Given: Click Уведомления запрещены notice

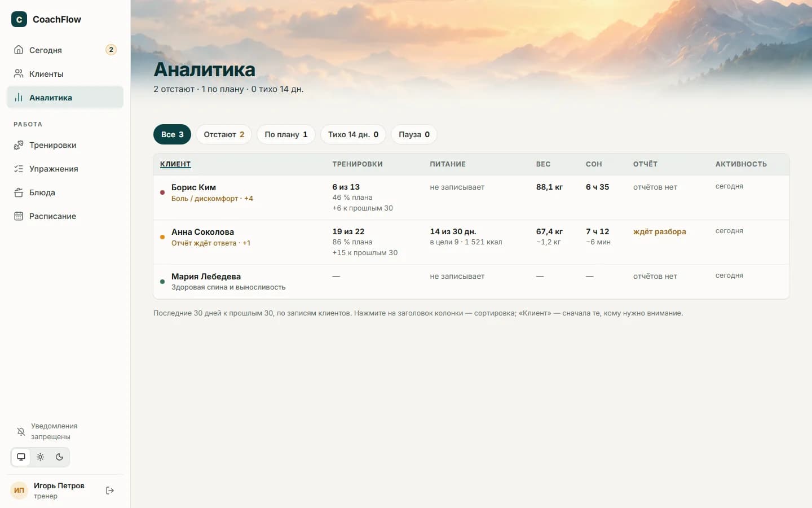Looking at the screenshot, I should pos(54,431).
